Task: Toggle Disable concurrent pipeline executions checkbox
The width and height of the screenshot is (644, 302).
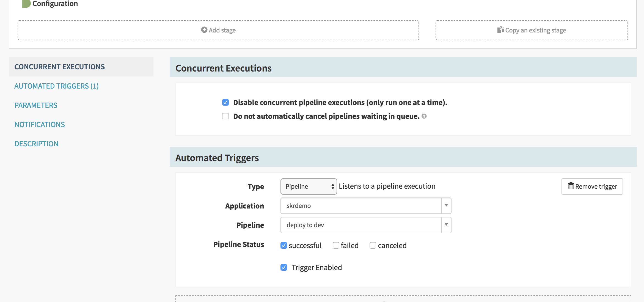Action: 225,103
